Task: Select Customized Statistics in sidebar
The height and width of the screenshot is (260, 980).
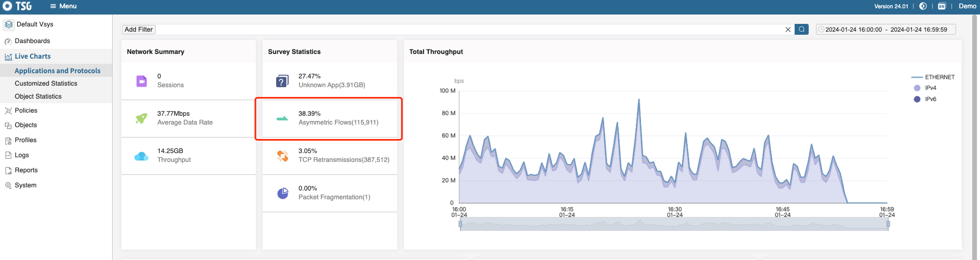Action: coord(46,84)
